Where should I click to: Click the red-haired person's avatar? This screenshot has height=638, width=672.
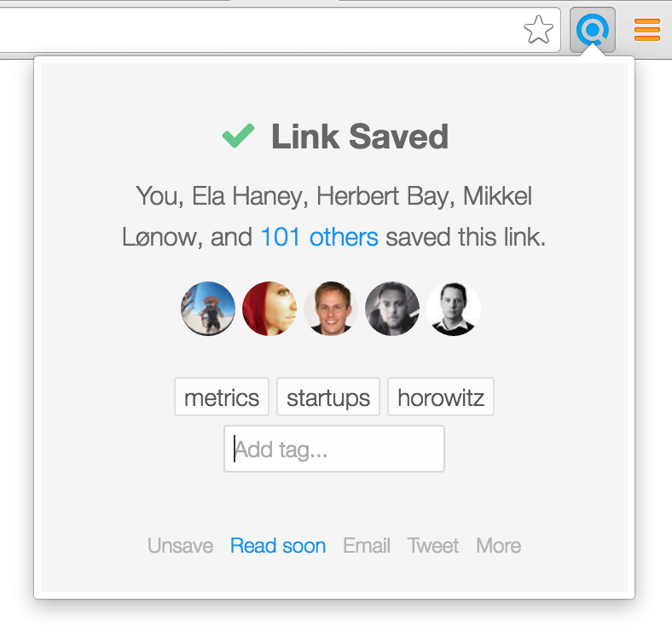pos(269,309)
